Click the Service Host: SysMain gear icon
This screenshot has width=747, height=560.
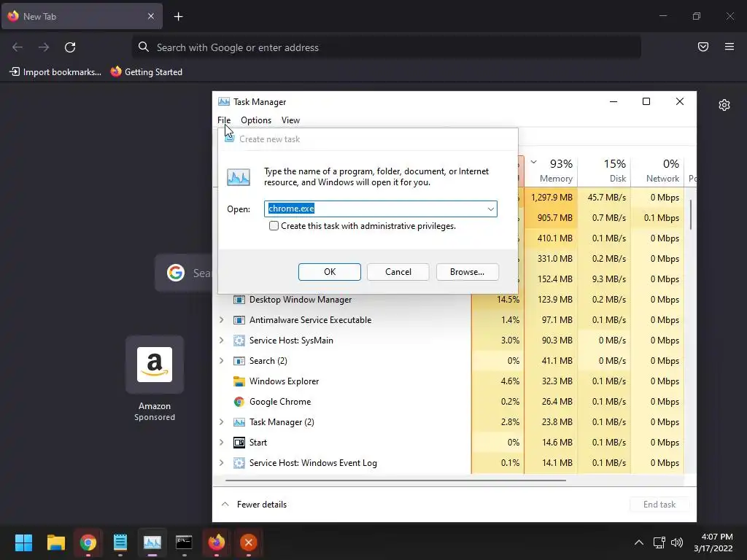pos(239,341)
